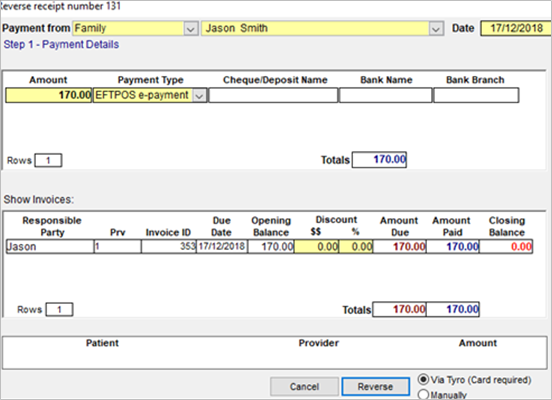Expand the Jason Smith payer dropdown
This screenshot has width=552, height=400.
(x=435, y=29)
